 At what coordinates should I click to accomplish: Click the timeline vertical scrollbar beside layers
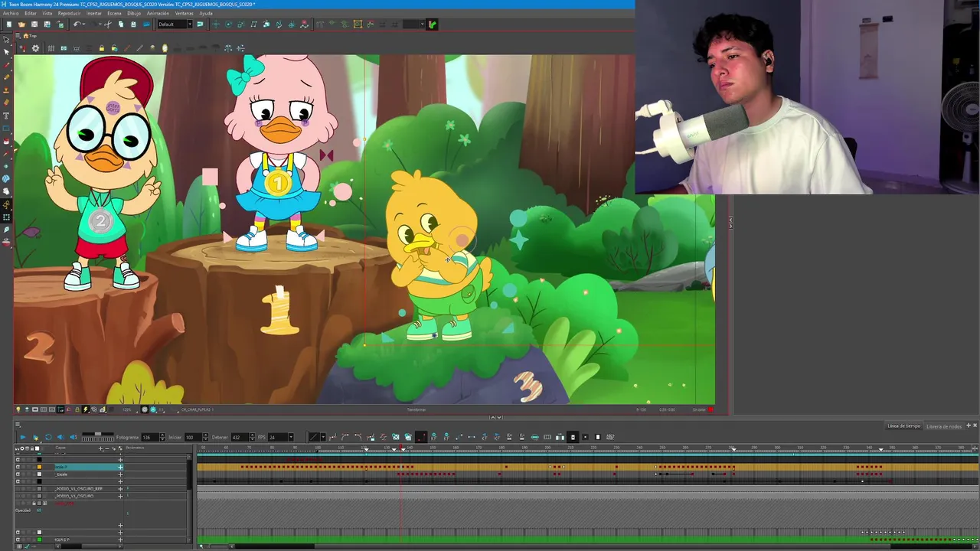point(189,497)
